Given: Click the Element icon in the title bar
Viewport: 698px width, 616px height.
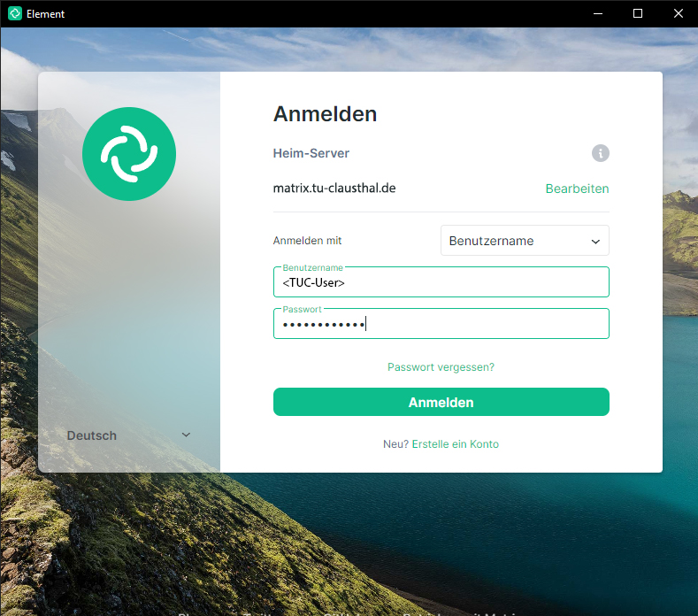Looking at the screenshot, I should 14,13.
